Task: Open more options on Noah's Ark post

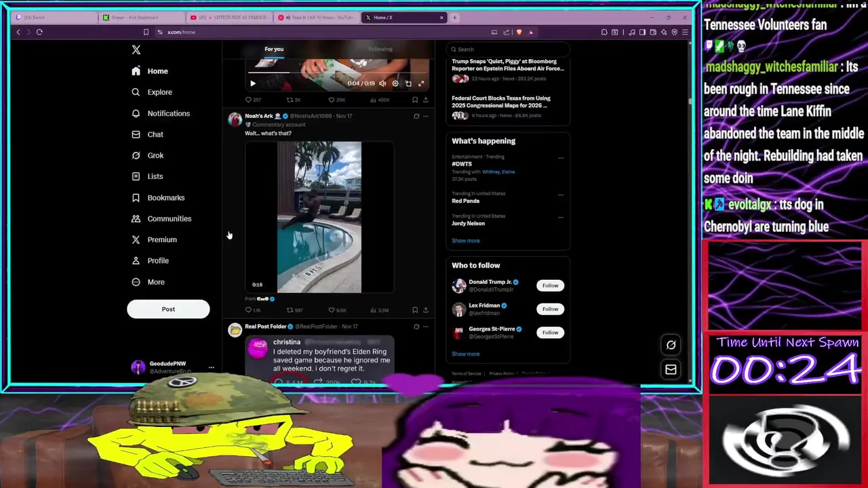Action: click(426, 116)
